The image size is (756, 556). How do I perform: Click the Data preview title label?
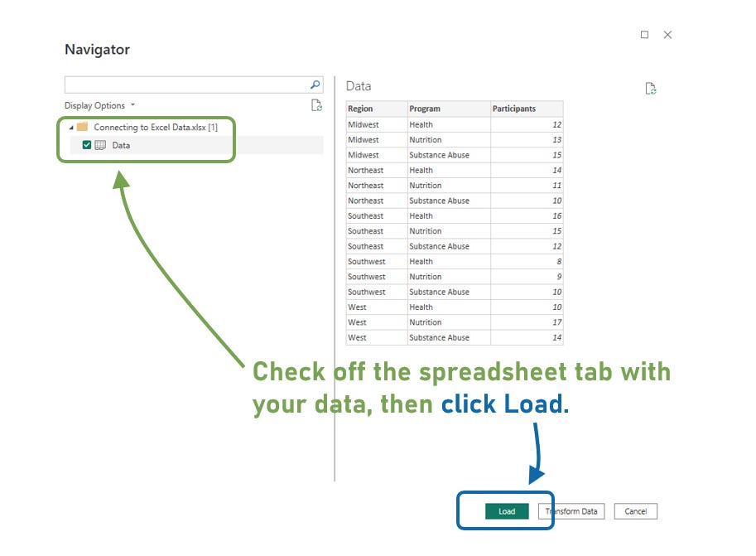pyautogui.click(x=359, y=85)
